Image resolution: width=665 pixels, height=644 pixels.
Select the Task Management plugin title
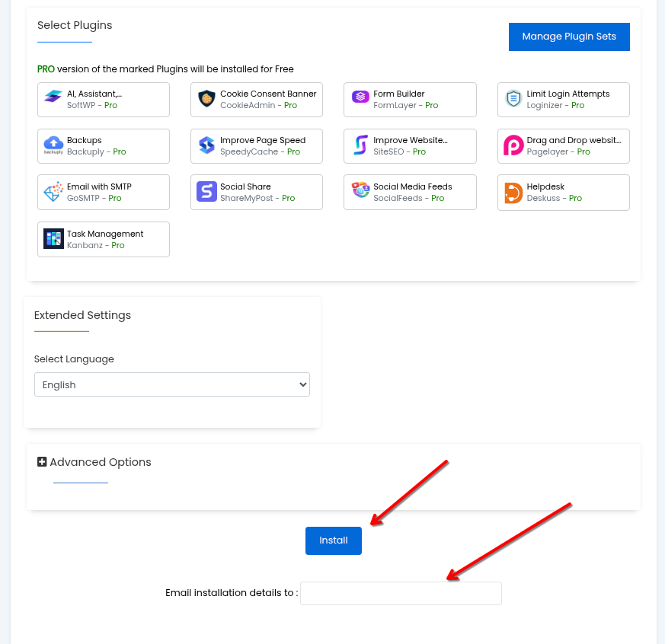point(105,234)
